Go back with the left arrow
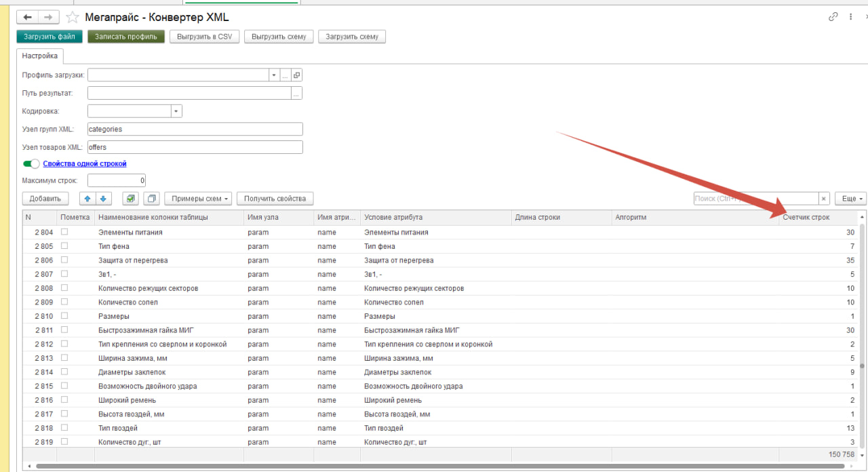868x472 pixels. pyautogui.click(x=28, y=17)
